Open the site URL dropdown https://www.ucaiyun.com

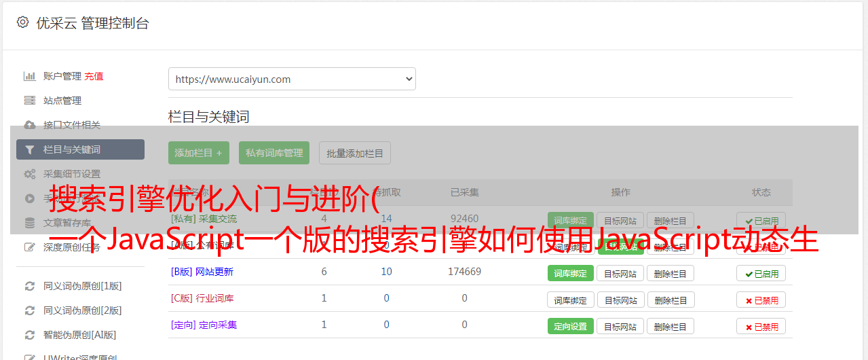coord(292,79)
